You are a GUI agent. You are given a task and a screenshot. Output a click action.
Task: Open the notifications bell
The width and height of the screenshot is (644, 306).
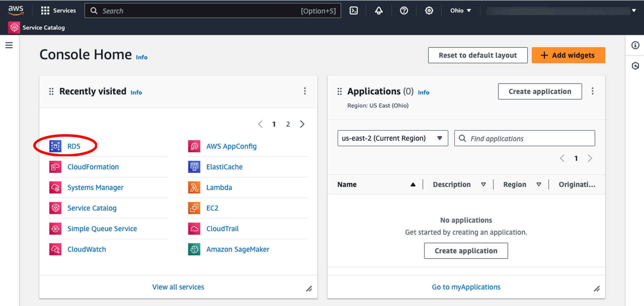pos(379,11)
